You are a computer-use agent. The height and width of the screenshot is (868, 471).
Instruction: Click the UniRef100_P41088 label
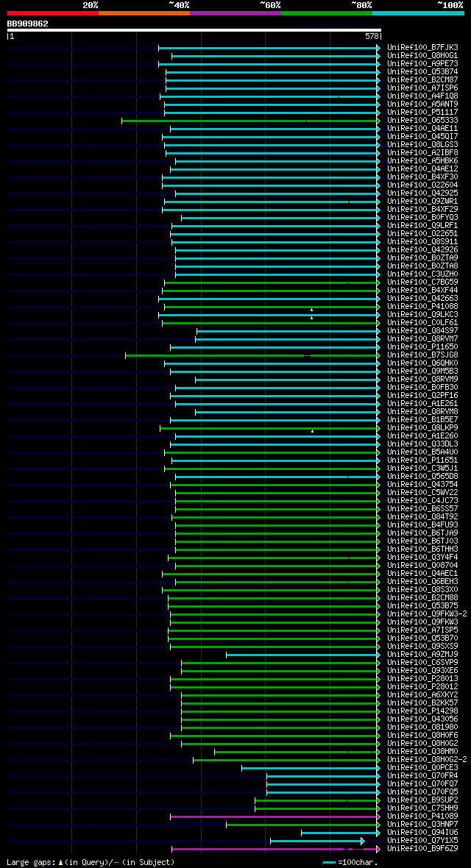pyautogui.click(x=422, y=307)
